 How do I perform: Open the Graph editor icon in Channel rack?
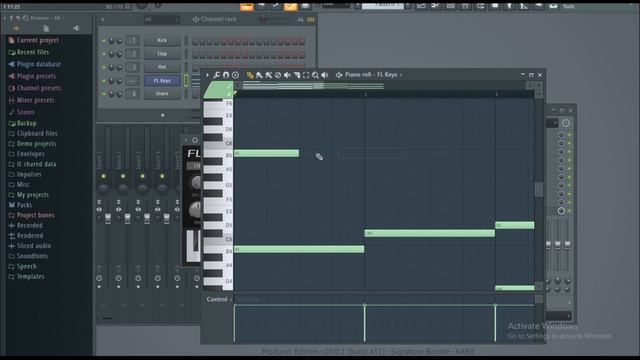[x=301, y=20]
